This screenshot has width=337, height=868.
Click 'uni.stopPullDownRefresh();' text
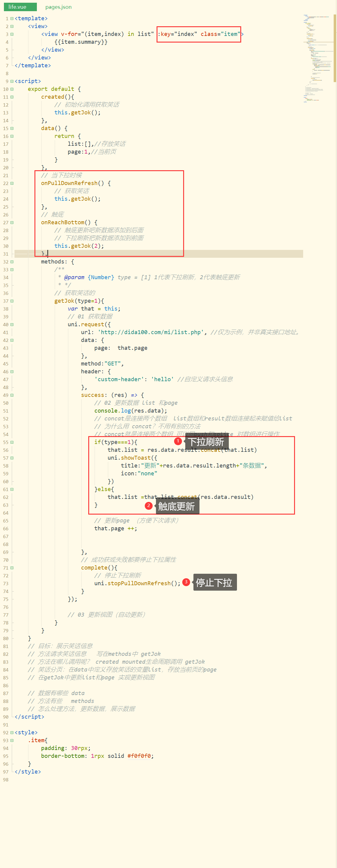138,583
